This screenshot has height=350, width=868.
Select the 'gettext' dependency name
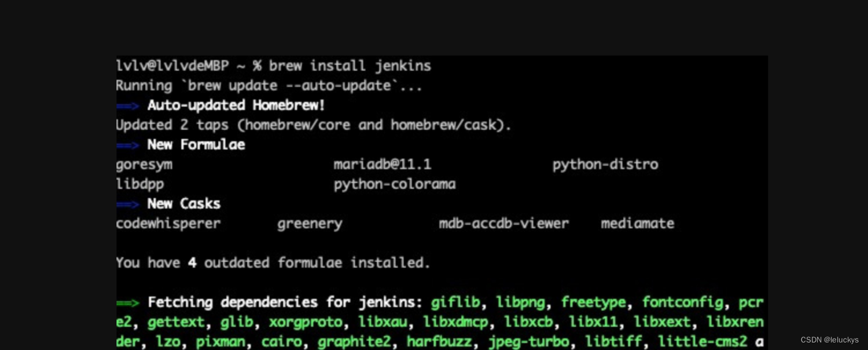[x=176, y=323]
